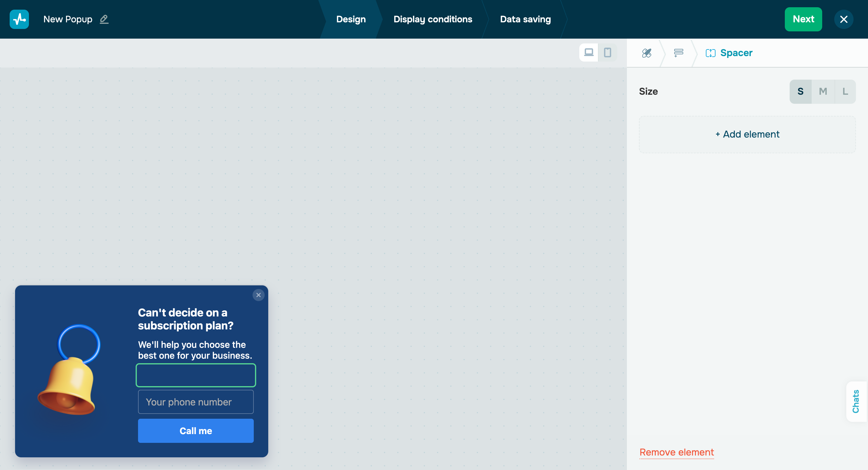Select the Spacer element icon in breadcrumb
This screenshot has height=470, width=868.
click(x=711, y=53)
